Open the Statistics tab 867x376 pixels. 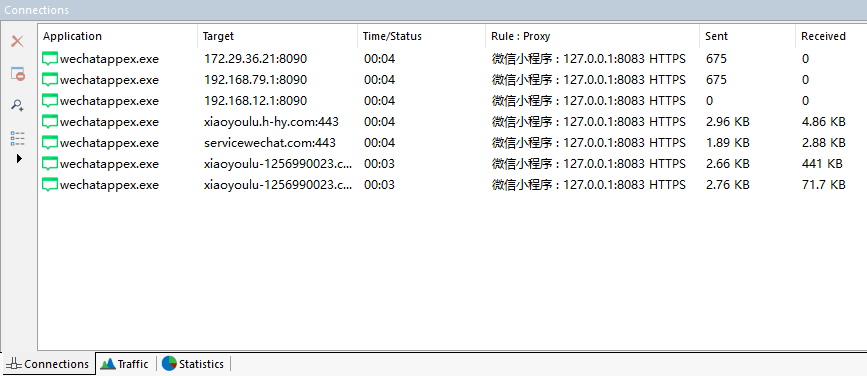(x=193, y=364)
